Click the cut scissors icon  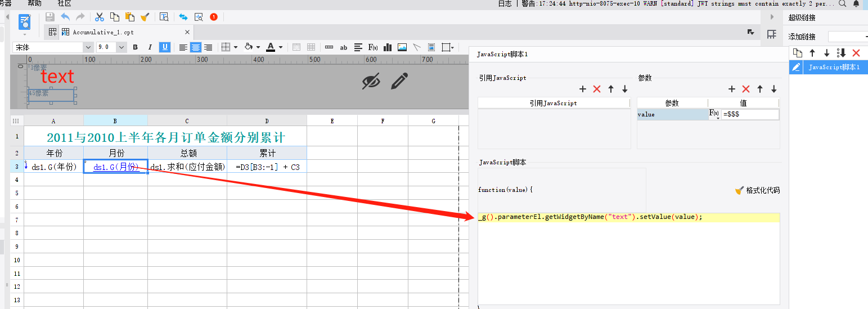pyautogui.click(x=100, y=17)
